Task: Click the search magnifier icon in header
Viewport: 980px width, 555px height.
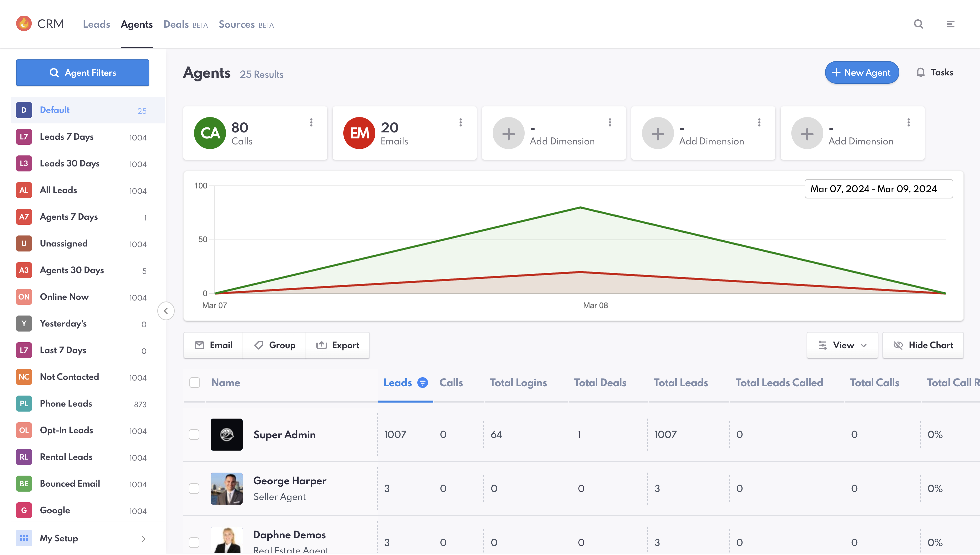Action: tap(918, 24)
